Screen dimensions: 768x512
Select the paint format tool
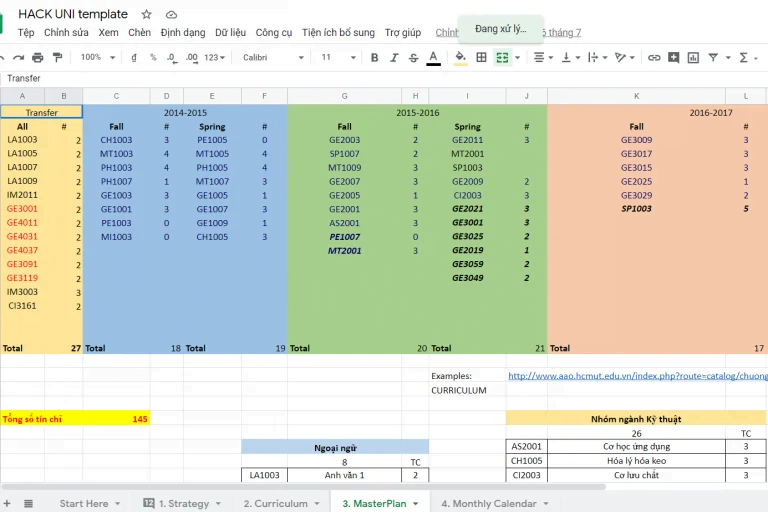(58, 58)
